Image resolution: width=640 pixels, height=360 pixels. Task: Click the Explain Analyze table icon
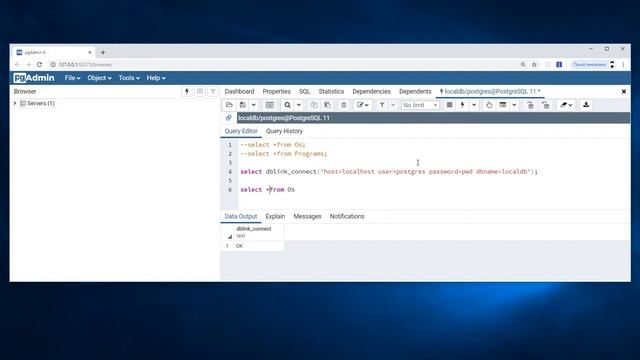coord(503,105)
